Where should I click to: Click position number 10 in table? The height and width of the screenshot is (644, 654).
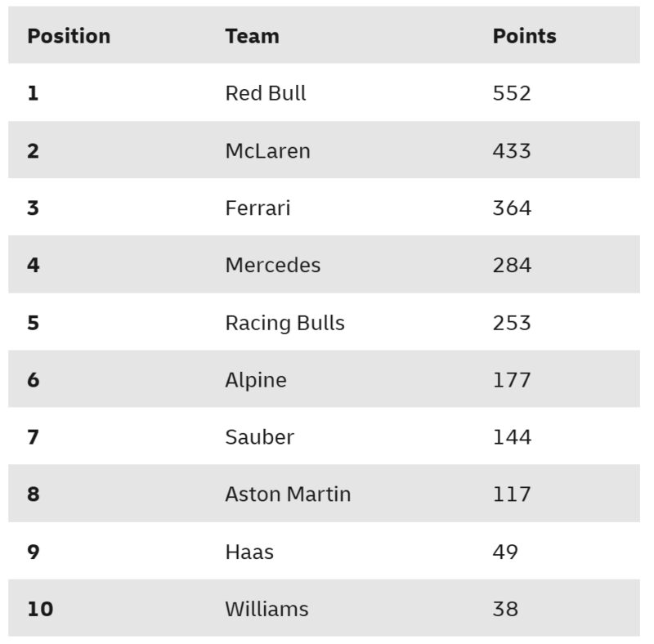pos(40,609)
